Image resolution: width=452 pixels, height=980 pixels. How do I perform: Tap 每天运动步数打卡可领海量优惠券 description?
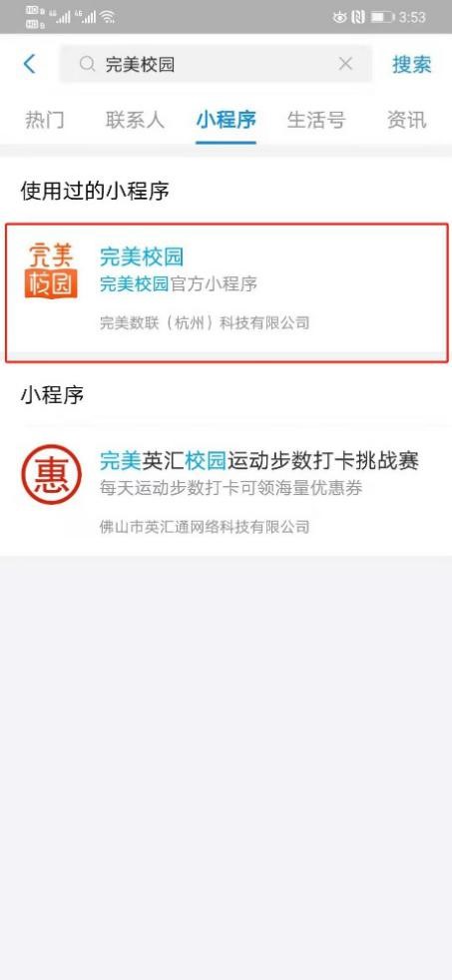tap(231, 488)
